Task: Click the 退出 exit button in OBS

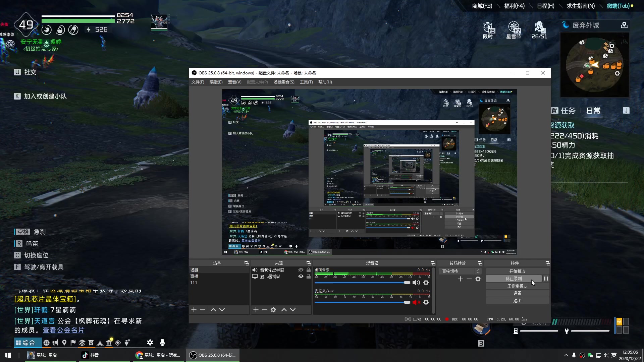Action: [x=517, y=301]
